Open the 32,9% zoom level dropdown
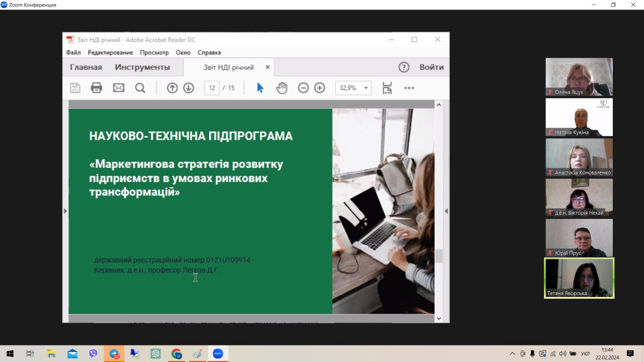 pyautogui.click(x=366, y=88)
